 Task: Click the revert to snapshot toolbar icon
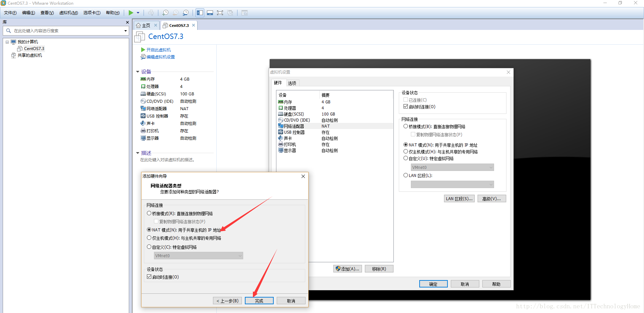click(175, 13)
